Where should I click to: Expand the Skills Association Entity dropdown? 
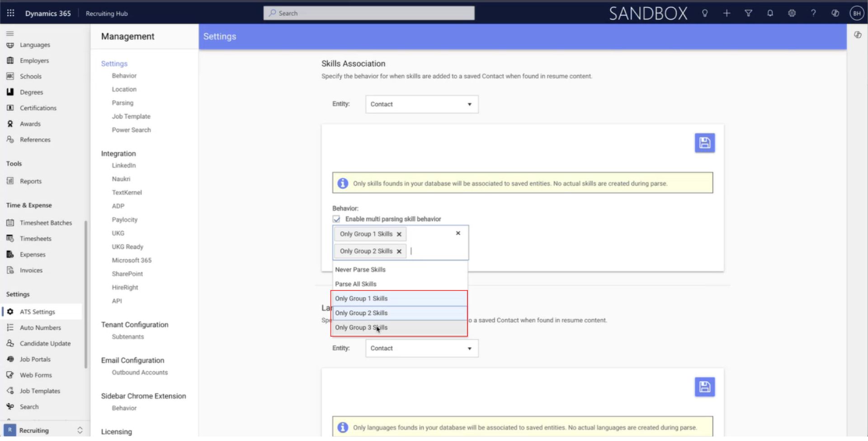tap(422, 104)
